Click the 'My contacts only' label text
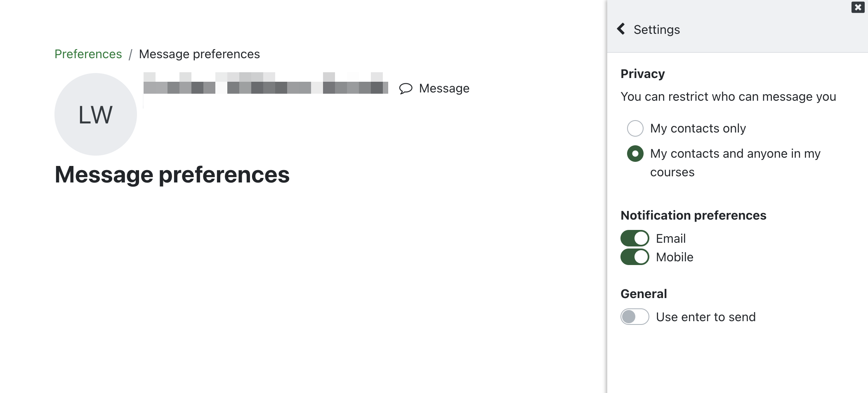 click(698, 128)
